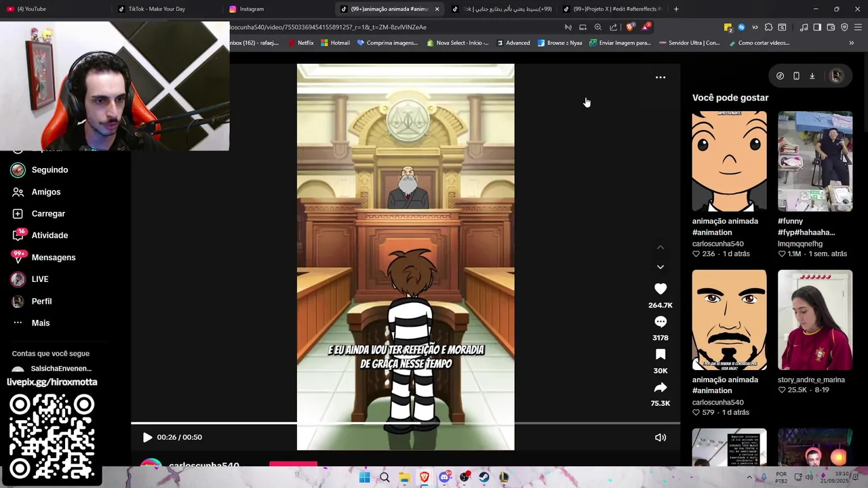Open the Windows Start menu
Screen dimensions: 868x488
click(364, 477)
